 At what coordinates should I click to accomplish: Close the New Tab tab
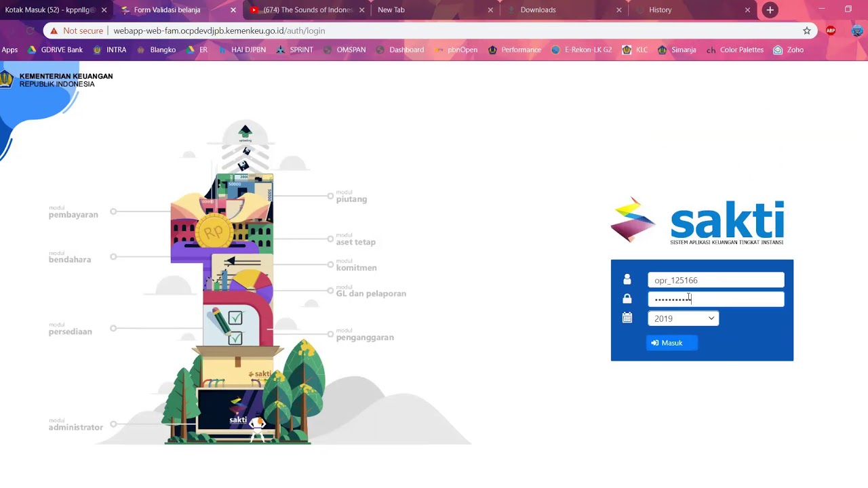pyautogui.click(x=490, y=10)
